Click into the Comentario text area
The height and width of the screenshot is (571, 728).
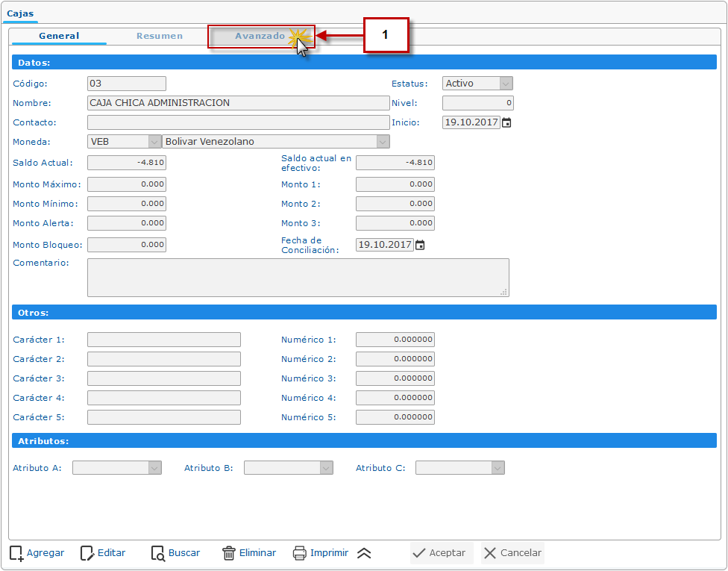pos(298,278)
